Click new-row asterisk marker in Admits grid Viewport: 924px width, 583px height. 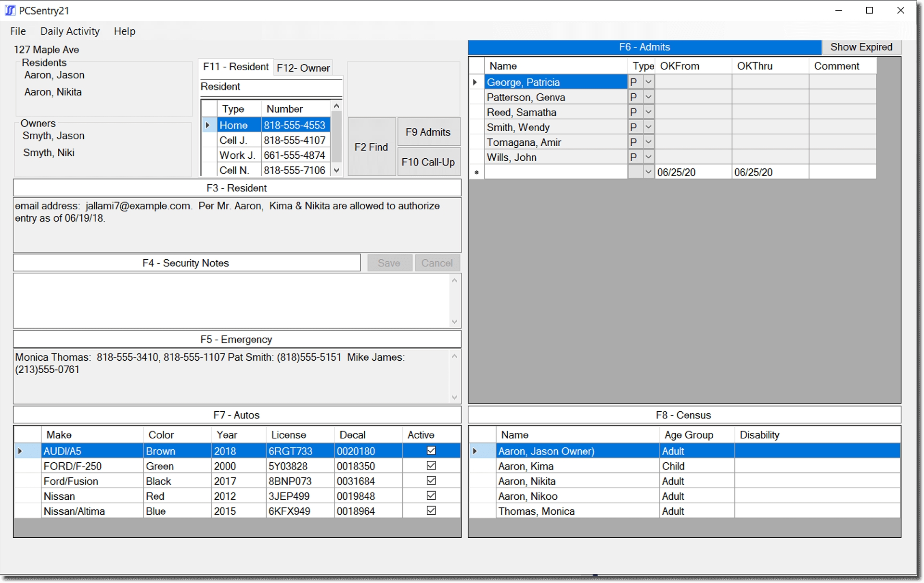point(476,172)
